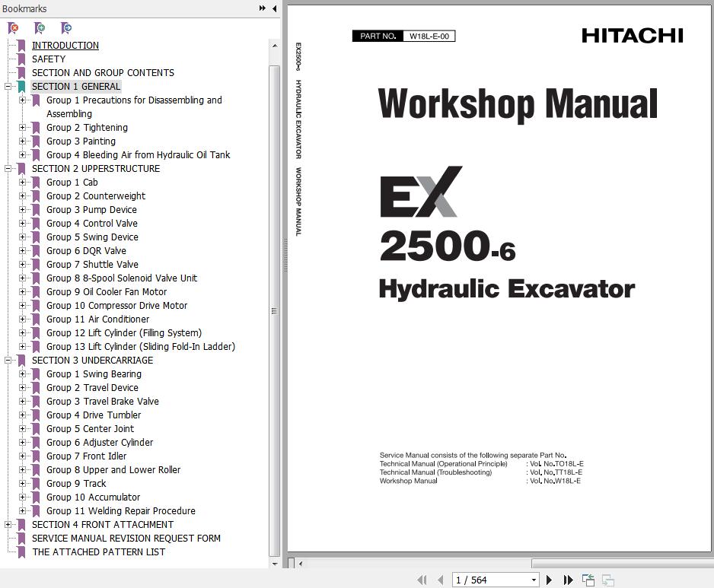Select the SECTION 1 GENERAL bookmark
This screenshot has width=714, height=588.
76,87
